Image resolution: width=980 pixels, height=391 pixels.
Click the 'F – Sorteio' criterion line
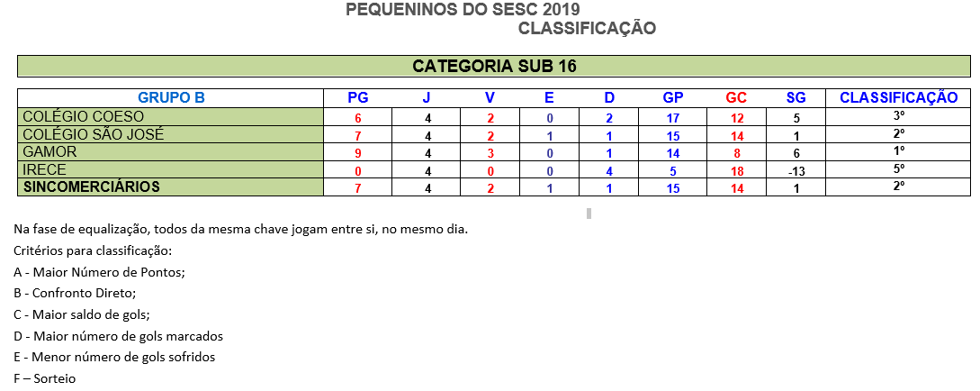(x=44, y=378)
